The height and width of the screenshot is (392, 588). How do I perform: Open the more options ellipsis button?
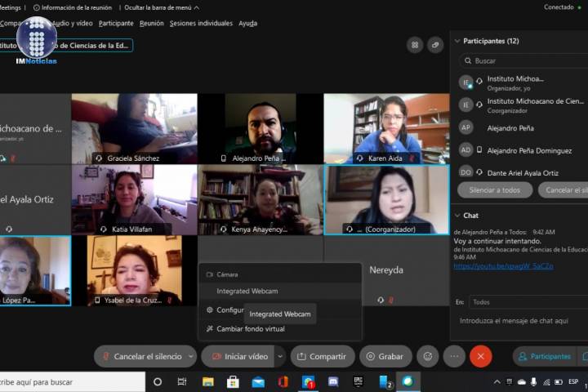pos(454,357)
